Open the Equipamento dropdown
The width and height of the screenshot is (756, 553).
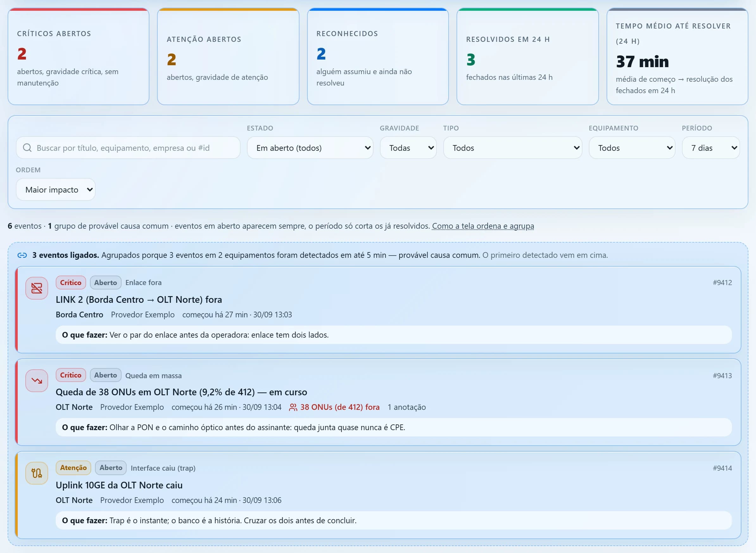[x=632, y=148]
